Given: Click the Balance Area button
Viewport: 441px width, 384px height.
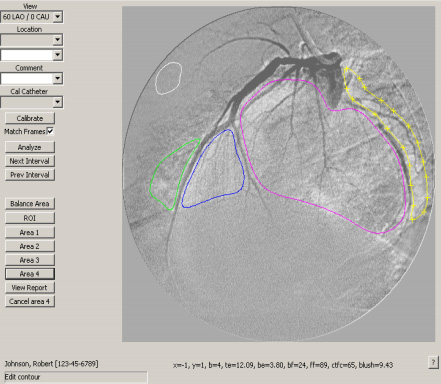Looking at the screenshot, I should point(30,204).
